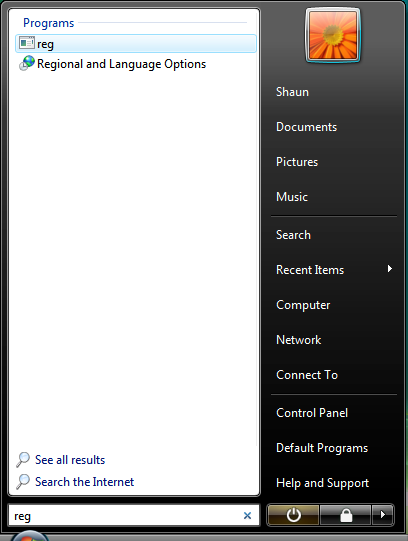The width and height of the screenshot is (408, 541).
Task: Expand the shutdown options arrow
Action: pyautogui.click(x=382, y=515)
